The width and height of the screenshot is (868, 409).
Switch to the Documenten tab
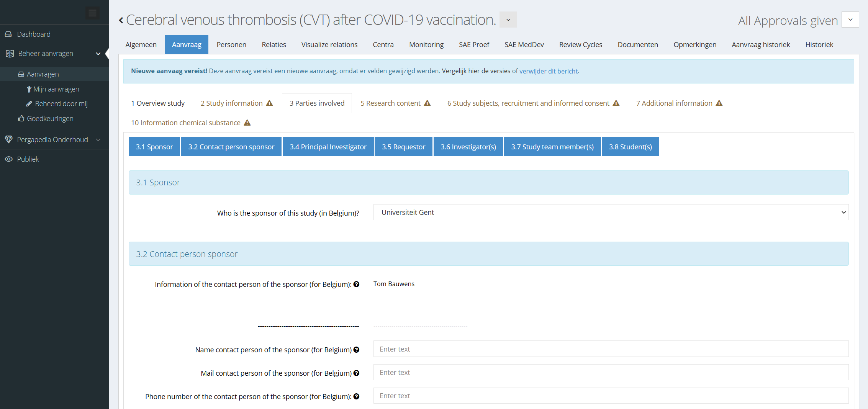tap(637, 44)
